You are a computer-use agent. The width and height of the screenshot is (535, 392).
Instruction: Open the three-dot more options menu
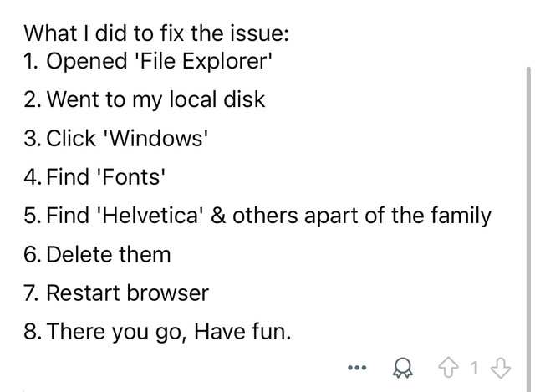[x=357, y=368]
